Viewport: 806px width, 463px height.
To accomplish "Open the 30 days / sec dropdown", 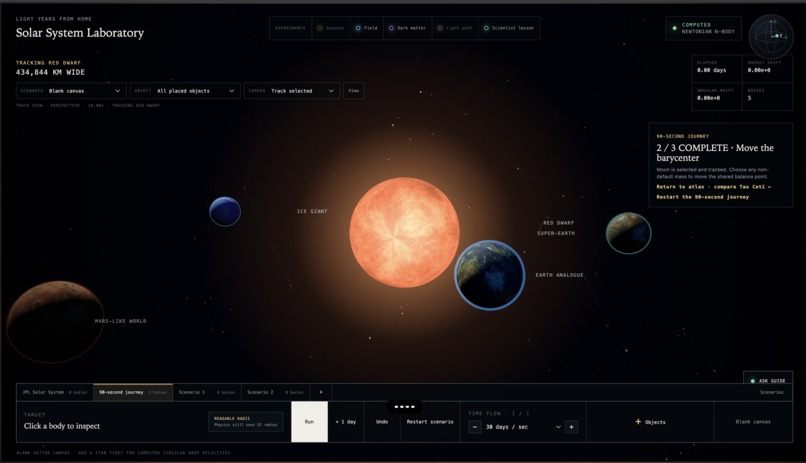I will [523, 427].
